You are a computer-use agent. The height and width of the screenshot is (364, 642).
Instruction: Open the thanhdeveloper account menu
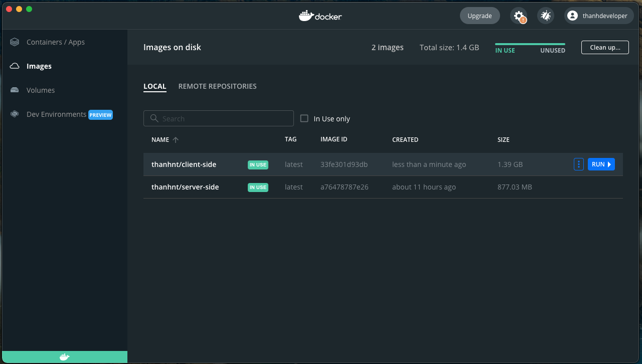click(x=598, y=16)
